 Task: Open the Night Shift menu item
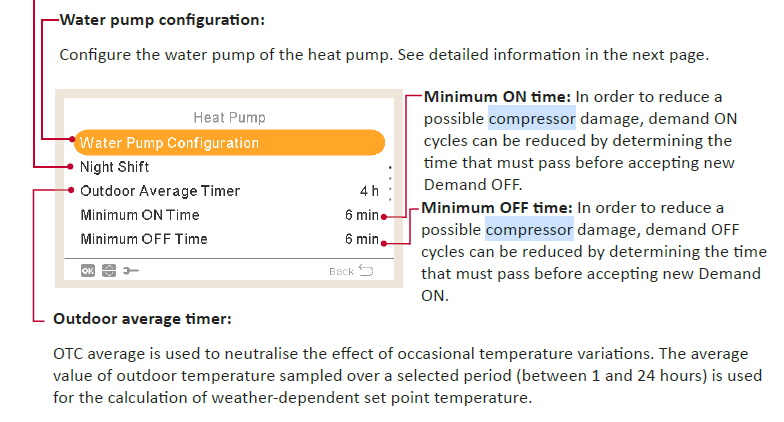[x=114, y=167]
